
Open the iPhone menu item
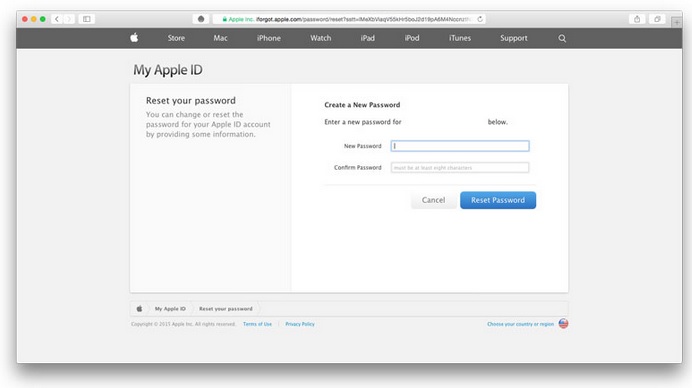[269, 38]
